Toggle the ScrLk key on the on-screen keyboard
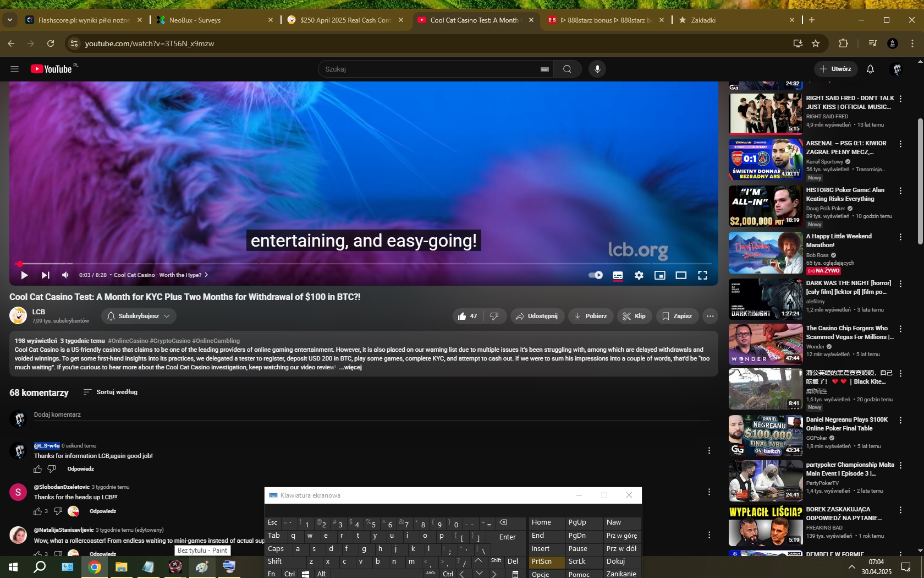Viewport: 924px width, 578px height. click(584, 561)
